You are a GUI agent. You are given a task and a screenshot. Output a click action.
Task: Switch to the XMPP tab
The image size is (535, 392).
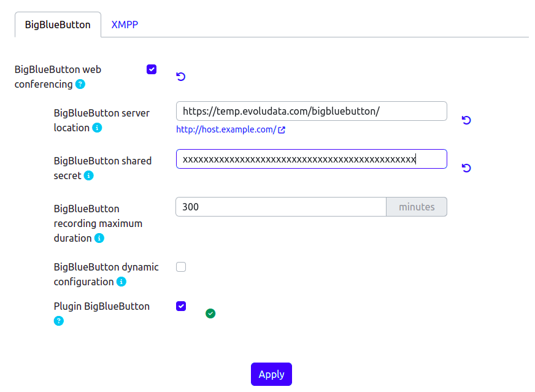[x=125, y=25]
